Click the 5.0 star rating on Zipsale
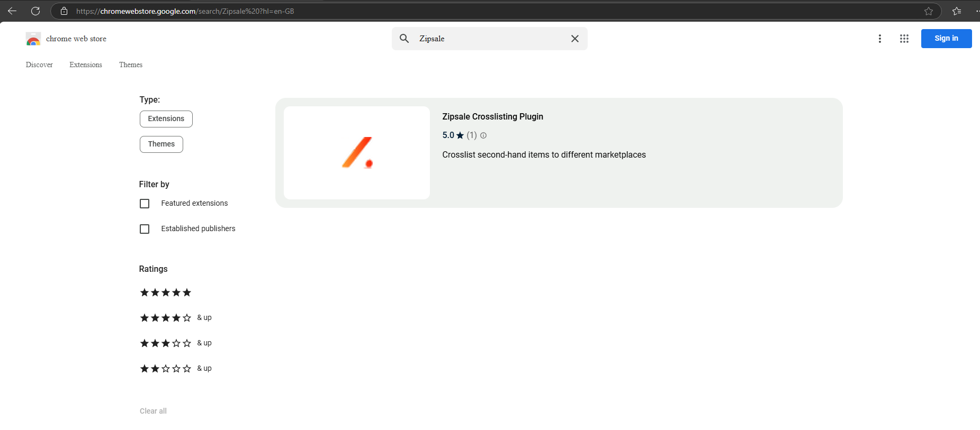 coord(453,135)
